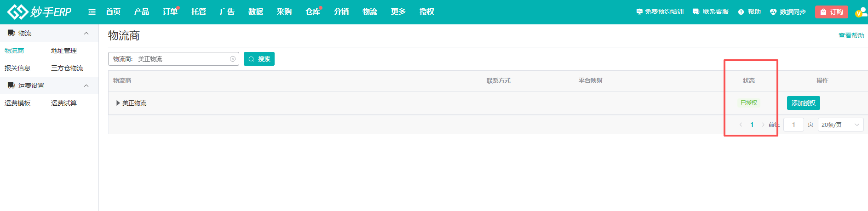Viewport: 868px width, 211px height.
Task: Clear the 物流商 search field
Action: (x=233, y=59)
